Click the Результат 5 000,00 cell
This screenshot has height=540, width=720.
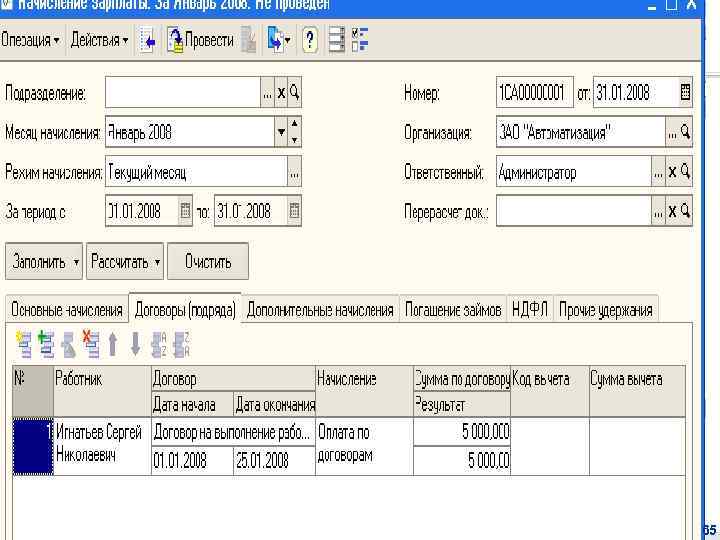point(462,461)
